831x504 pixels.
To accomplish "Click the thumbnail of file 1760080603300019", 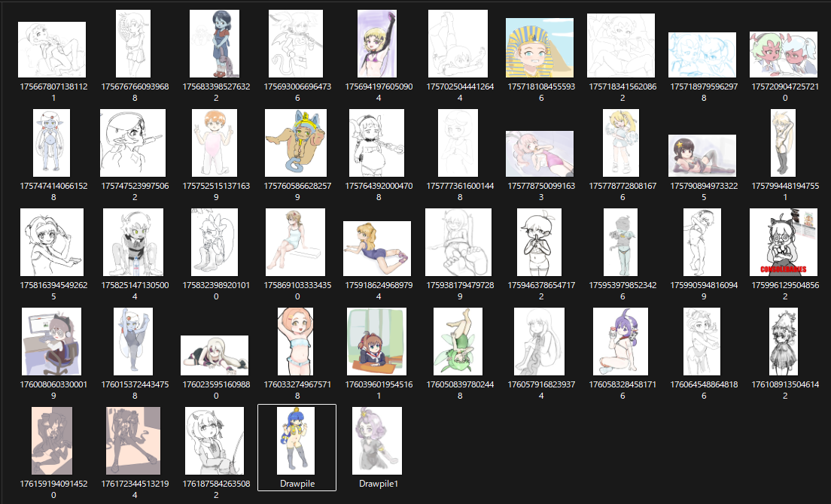I will [x=51, y=342].
